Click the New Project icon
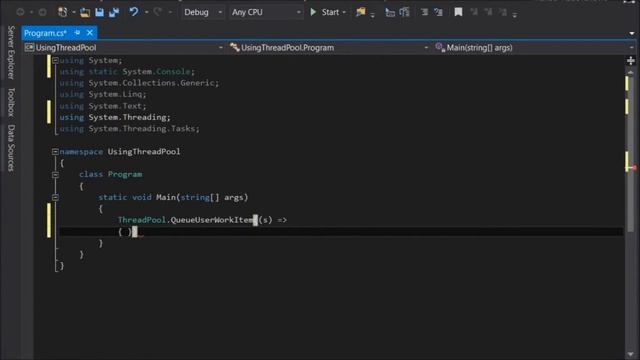This screenshot has width=640, height=360. pyautogui.click(x=62, y=12)
